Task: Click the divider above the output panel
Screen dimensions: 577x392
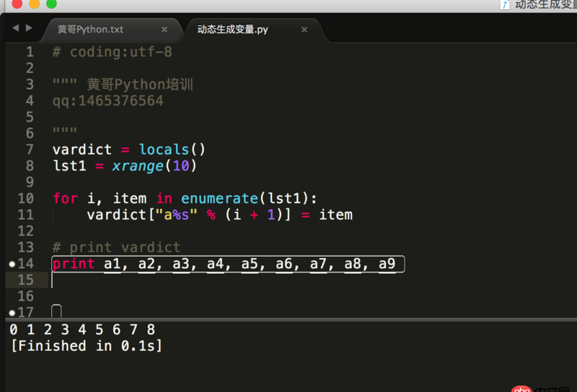Action: click(x=288, y=319)
